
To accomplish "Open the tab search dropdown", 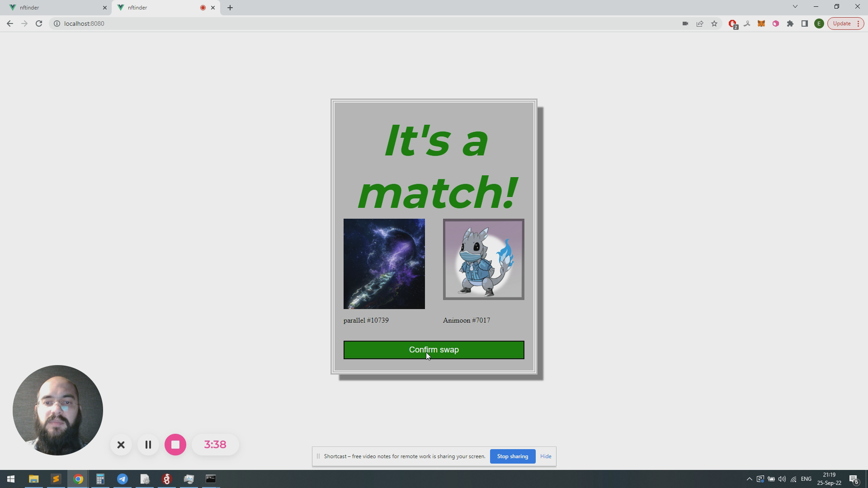I will pos(795,7).
